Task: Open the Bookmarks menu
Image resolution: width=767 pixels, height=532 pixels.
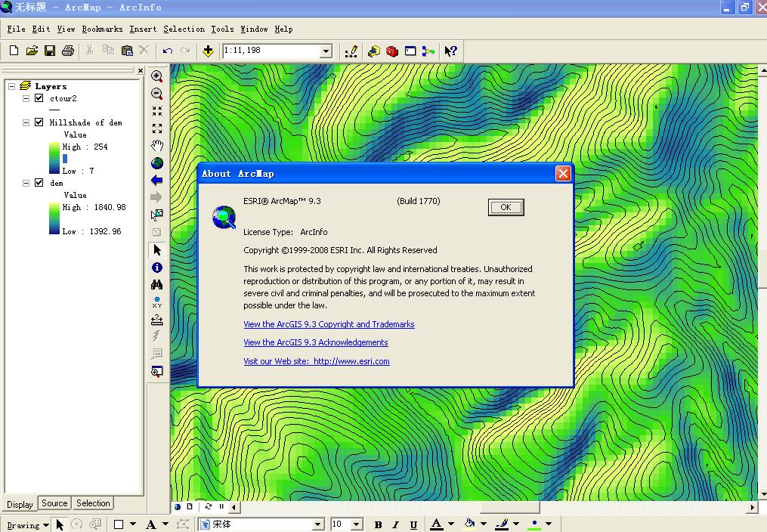Action: 102,29
